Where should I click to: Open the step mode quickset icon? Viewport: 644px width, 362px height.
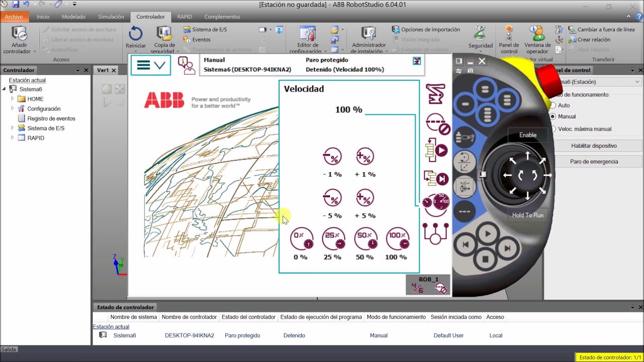[x=436, y=178]
